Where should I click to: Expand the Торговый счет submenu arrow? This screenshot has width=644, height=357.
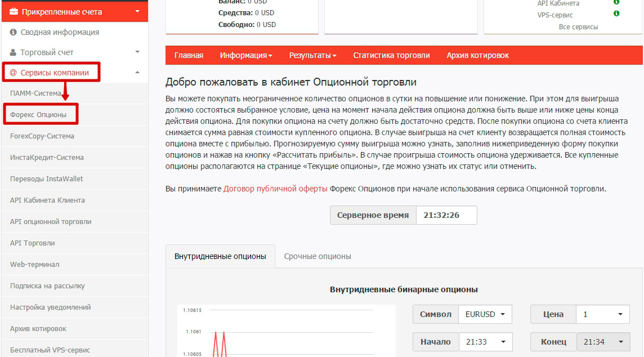click(137, 52)
